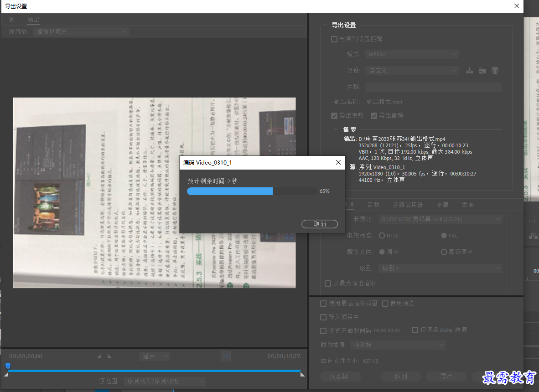Click the video preview image
539x392 pixels.
[x=154, y=193]
